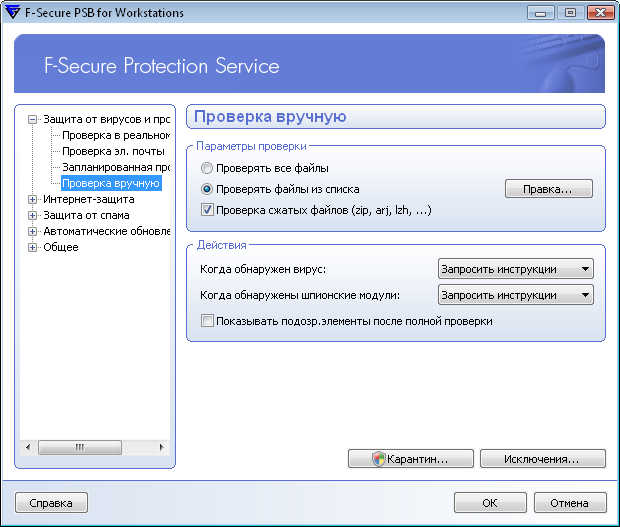
Task: Select 'Проверять файлы из списка' radio button
Action: tap(206, 189)
